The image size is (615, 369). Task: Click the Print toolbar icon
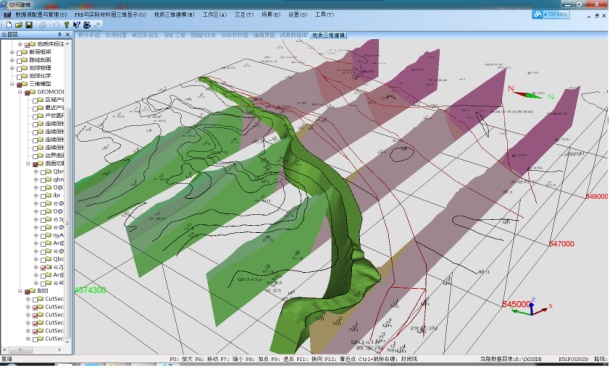(42, 25)
